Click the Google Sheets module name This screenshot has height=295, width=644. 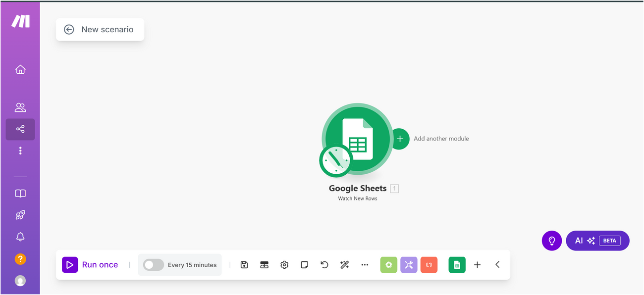pos(358,188)
